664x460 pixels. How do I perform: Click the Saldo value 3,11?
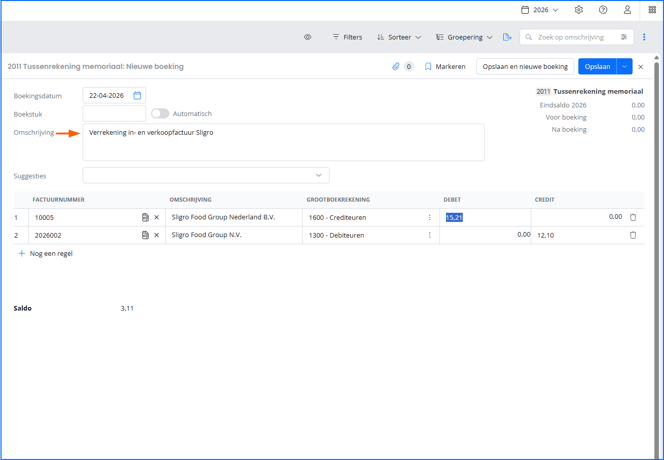[127, 308]
